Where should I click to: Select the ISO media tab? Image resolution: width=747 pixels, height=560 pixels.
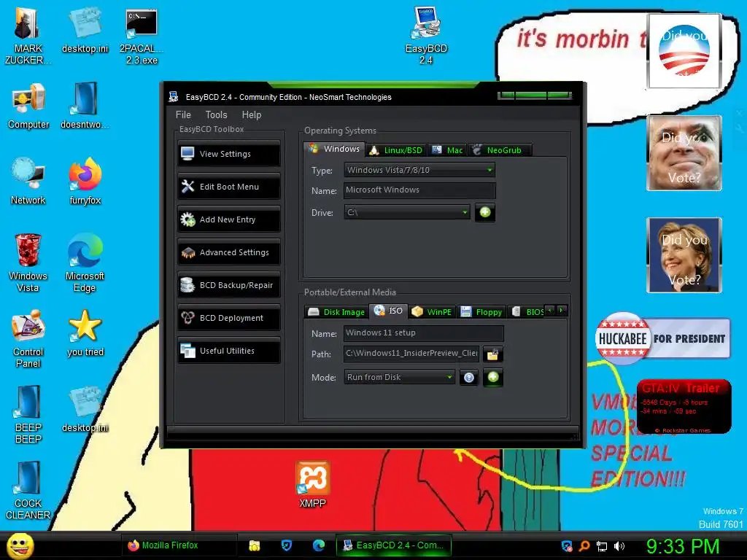(389, 311)
